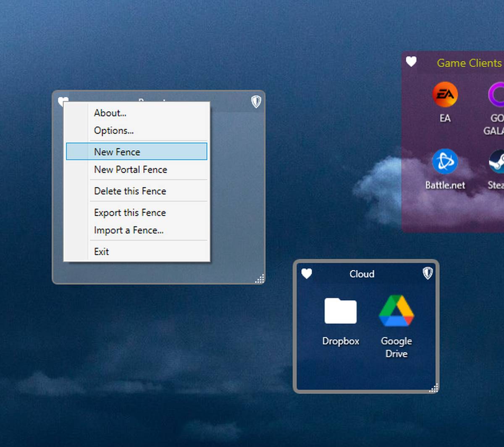Click Exit in the context menu

(101, 252)
